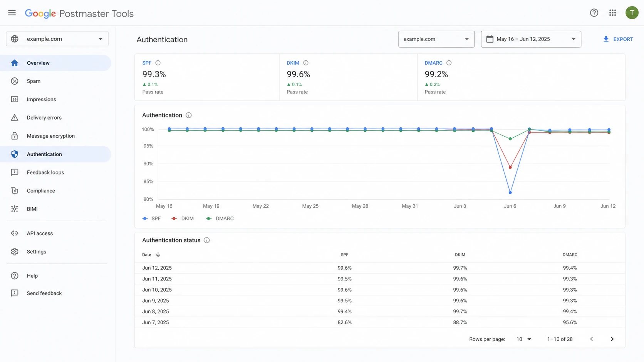Open the header example.com domain dropdown
644x362 pixels.
436,39
